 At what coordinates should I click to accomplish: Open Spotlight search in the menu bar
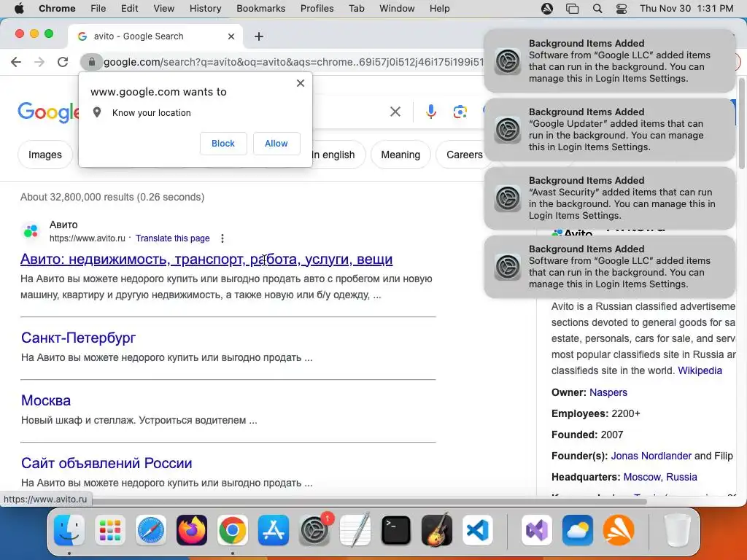tap(597, 8)
